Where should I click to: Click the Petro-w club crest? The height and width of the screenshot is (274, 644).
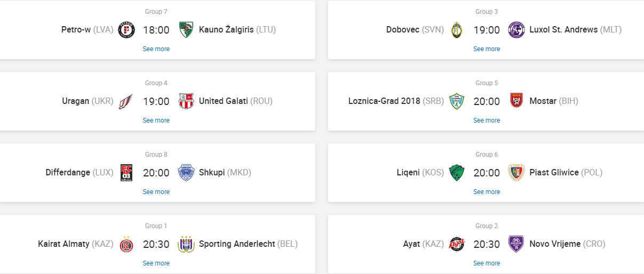click(x=126, y=30)
